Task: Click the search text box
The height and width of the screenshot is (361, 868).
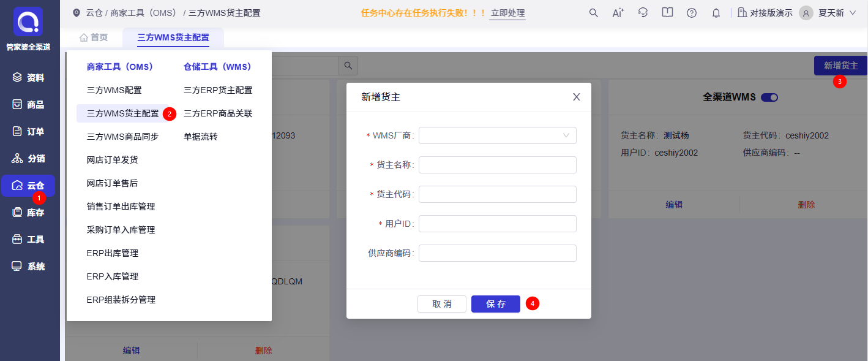Action: coord(305,66)
